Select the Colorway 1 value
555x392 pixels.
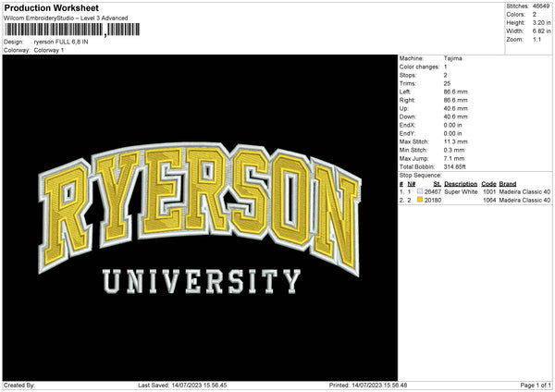49,50
